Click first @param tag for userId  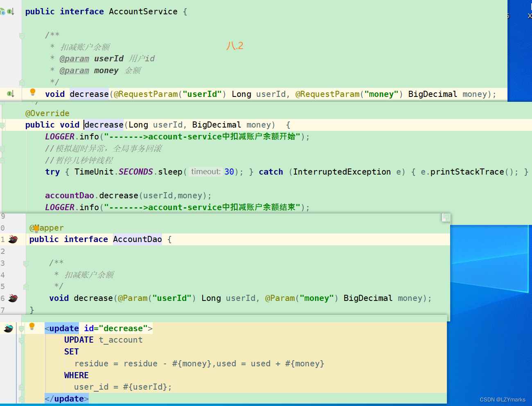tap(74, 58)
